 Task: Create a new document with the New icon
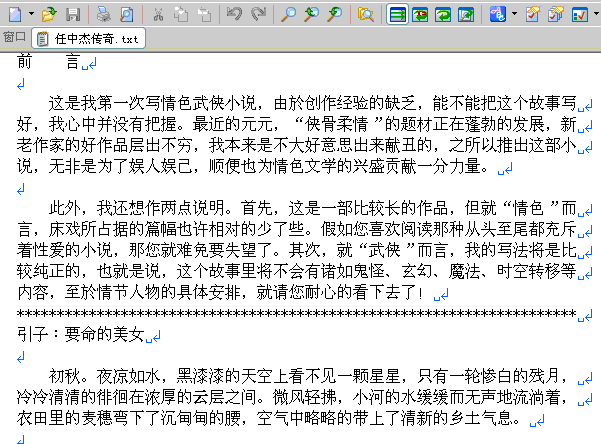point(15,15)
